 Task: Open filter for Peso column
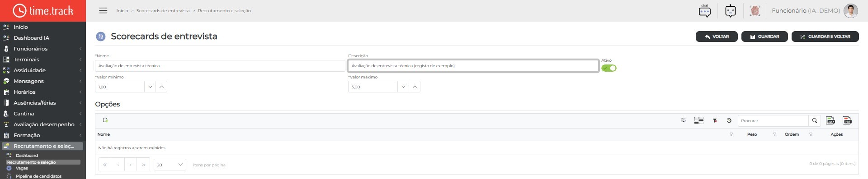tap(774, 134)
